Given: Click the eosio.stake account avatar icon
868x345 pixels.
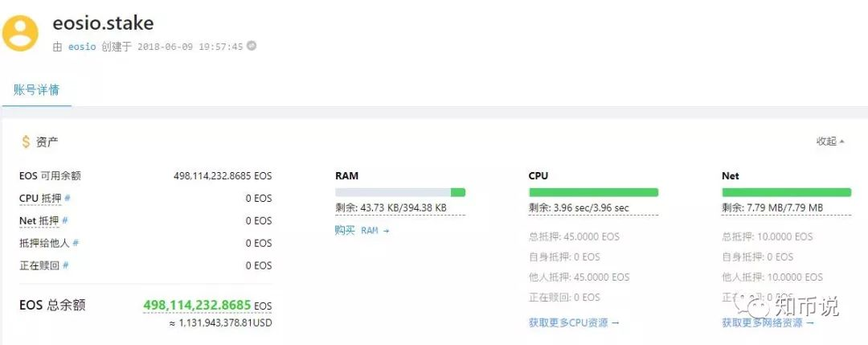Looking at the screenshot, I should tap(20, 33).
